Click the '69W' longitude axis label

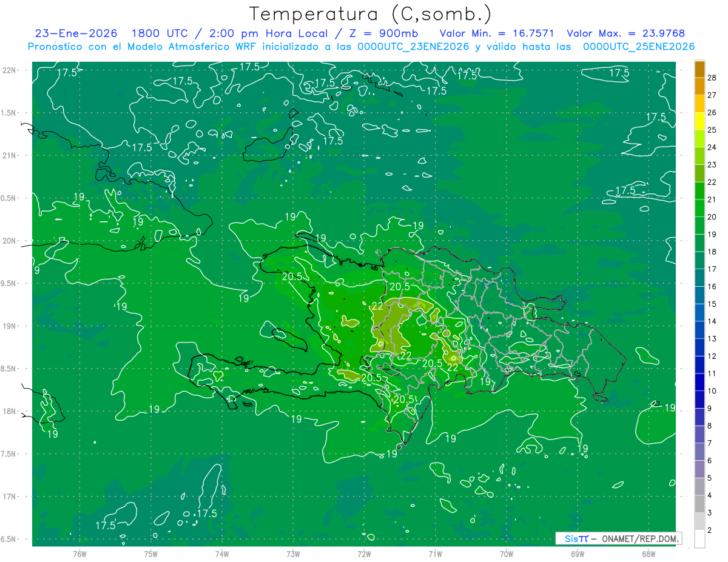point(578,554)
